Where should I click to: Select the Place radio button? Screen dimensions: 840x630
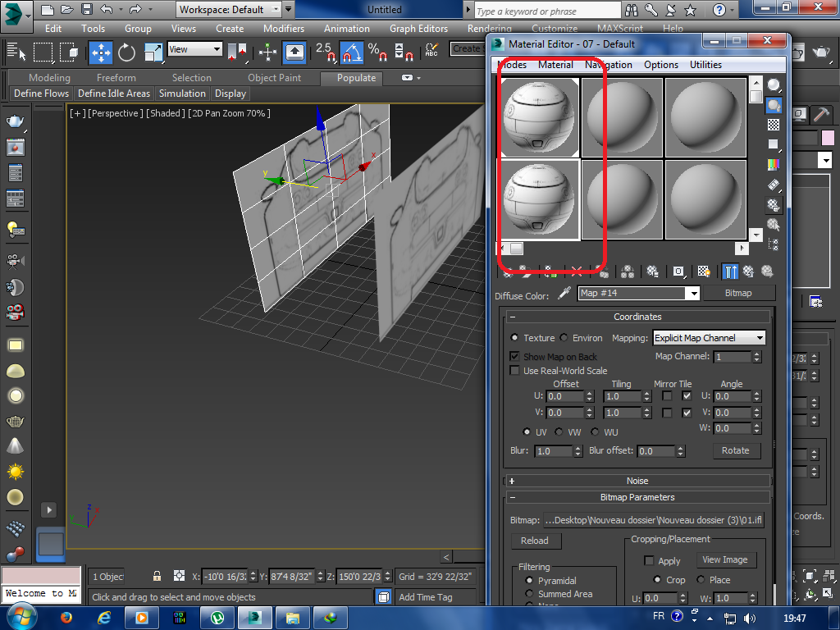[x=701, y=580]
